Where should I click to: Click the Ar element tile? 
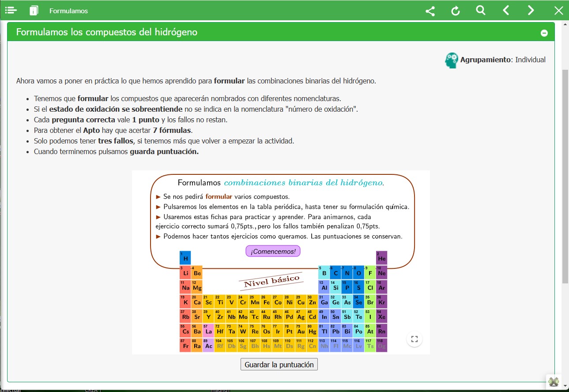pos(381,287)
